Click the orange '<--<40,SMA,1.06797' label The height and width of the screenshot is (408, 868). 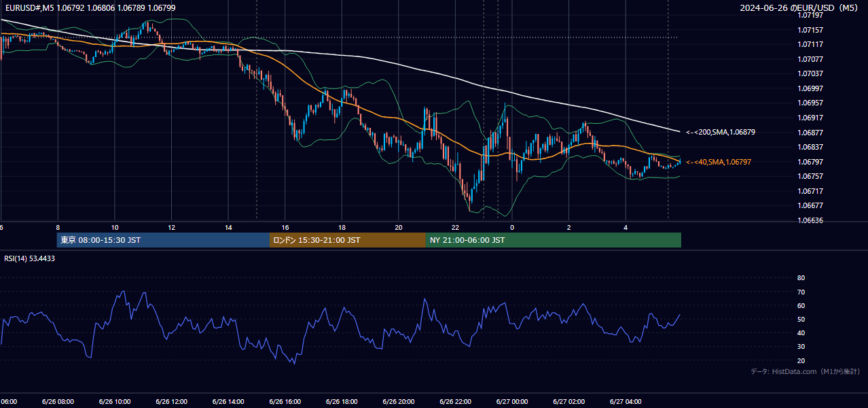(718, 162)
